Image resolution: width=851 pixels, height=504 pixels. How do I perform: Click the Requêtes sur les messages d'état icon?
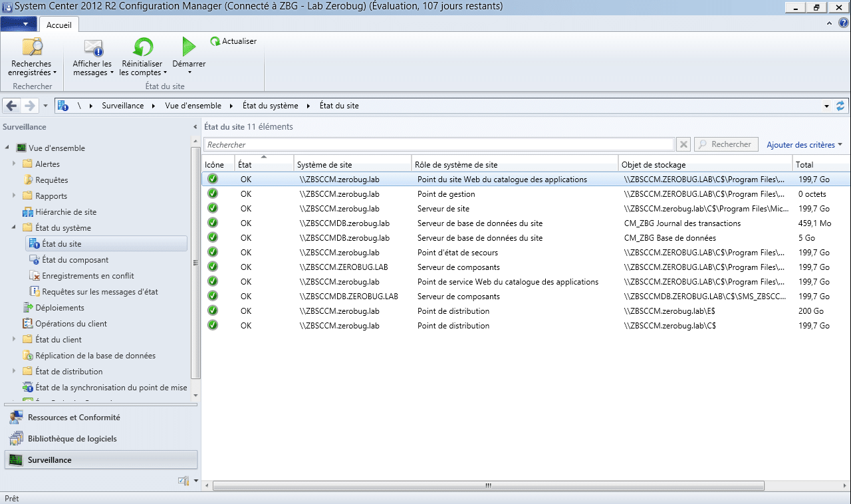point(35,292)
